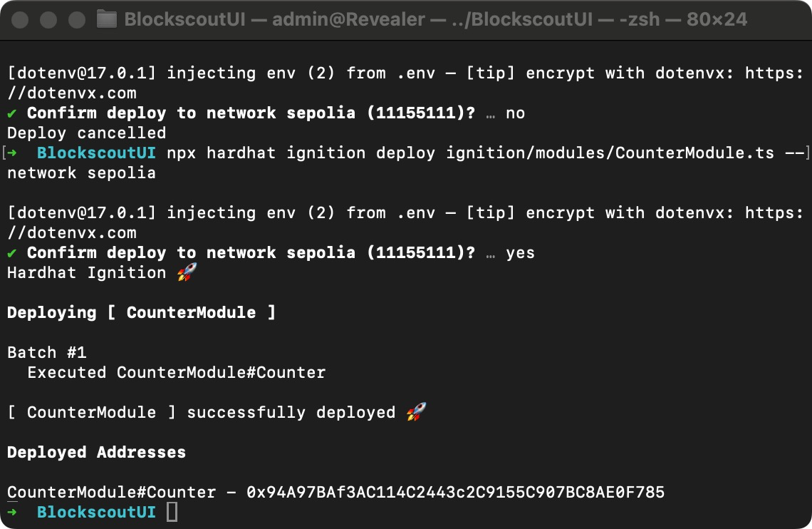Image resolution: width=812 pixels, height=529 pixels.
Task: Select the 'no' answer on the first confirm prompt
Action: [515, 113]
